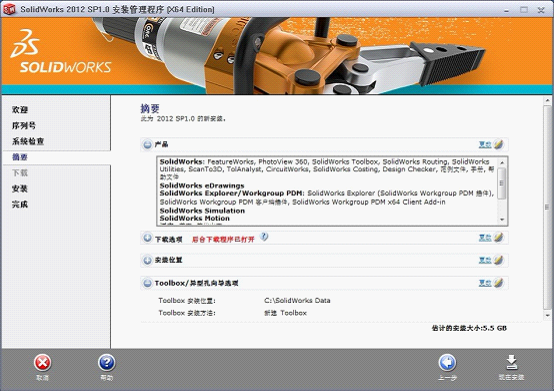Minimize the installer window

pos(507,10)
